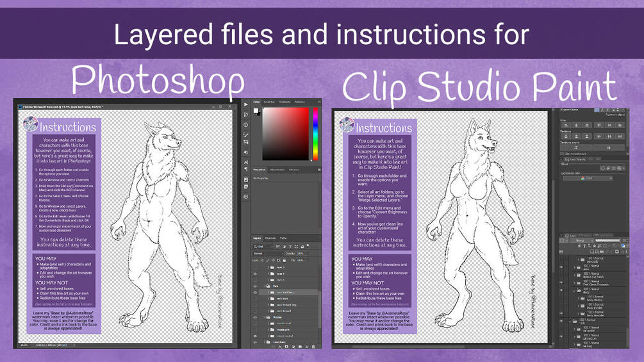Filter layers by type text icon in Photoshop

pyautogui.click(x=290, y=247)
